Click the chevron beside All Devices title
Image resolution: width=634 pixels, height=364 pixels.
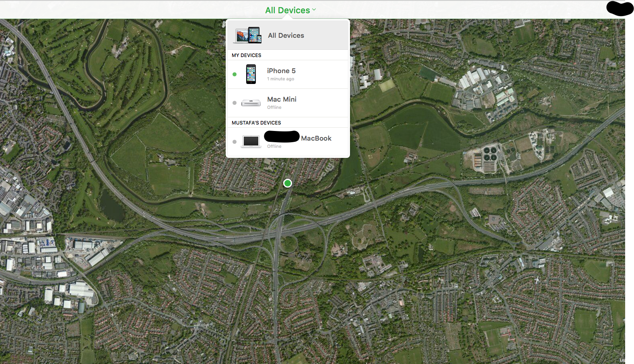click(314, 10)
